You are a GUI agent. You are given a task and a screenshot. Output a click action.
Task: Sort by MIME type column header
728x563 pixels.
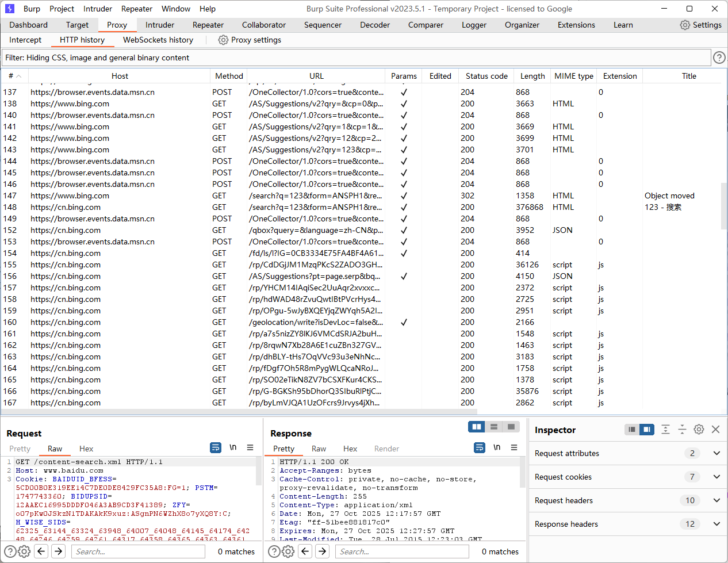[x=574, y=76]
